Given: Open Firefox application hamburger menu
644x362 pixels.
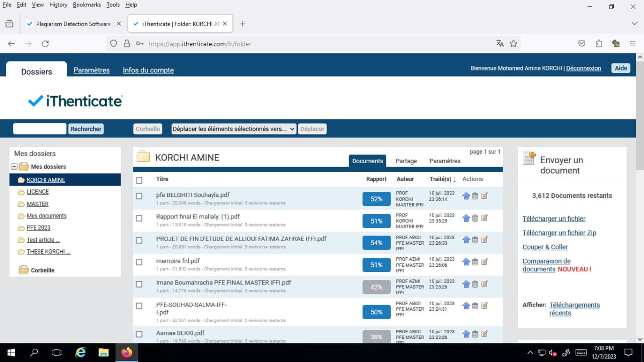Looking at the screenshot, I should click(632, 44).
